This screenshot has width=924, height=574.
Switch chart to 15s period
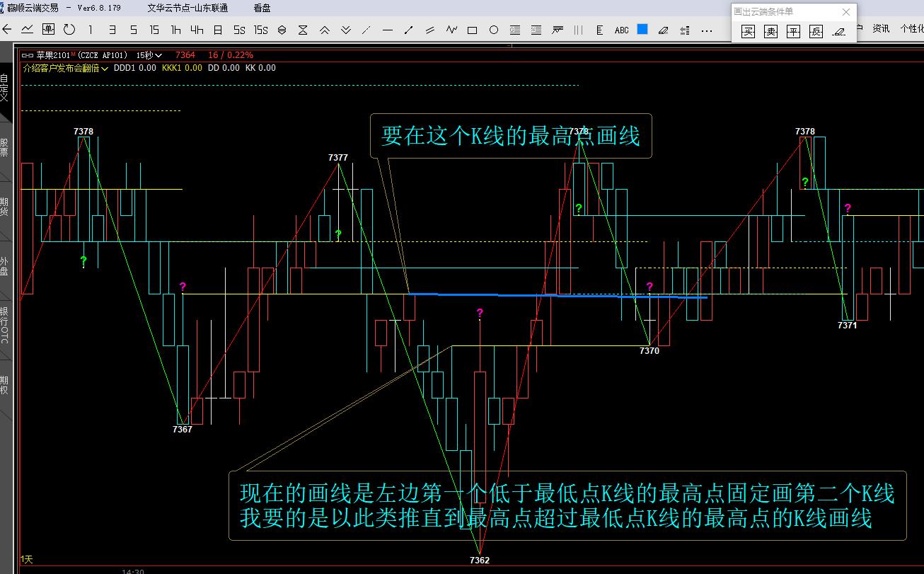pyautogui.click(x=260, y=30)
